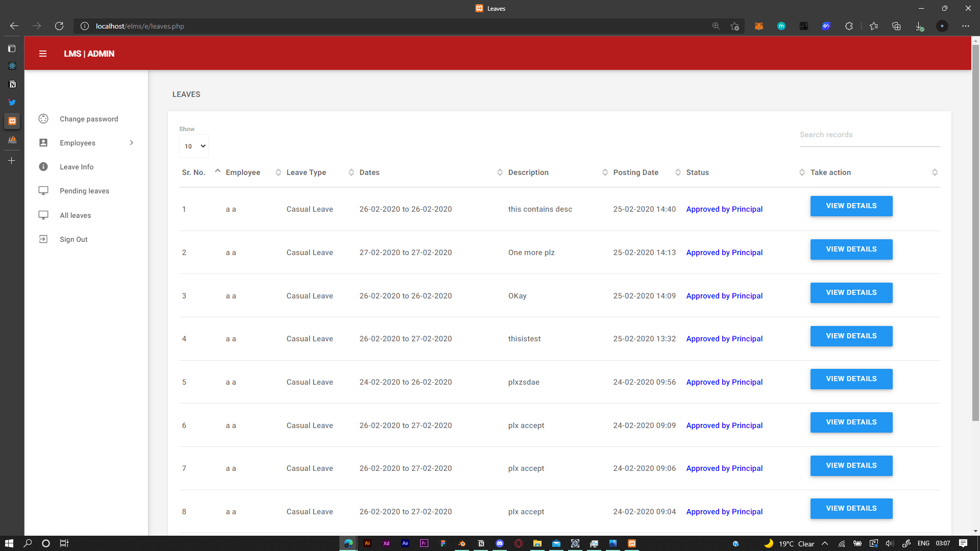Sort the table by Leave Type column
The width and height of the screenshot is (980, 551).
pyautogui.click(x=306, y=172)
